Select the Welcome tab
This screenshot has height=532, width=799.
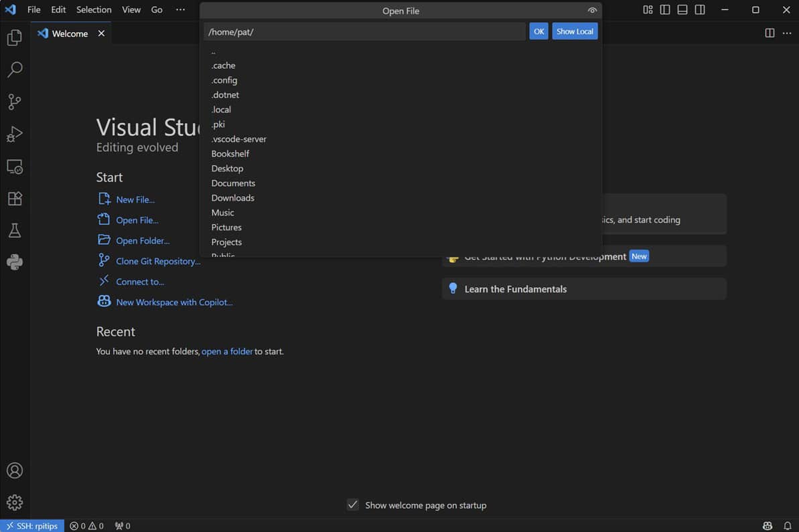pyautogui.click(x=69, y=32)
